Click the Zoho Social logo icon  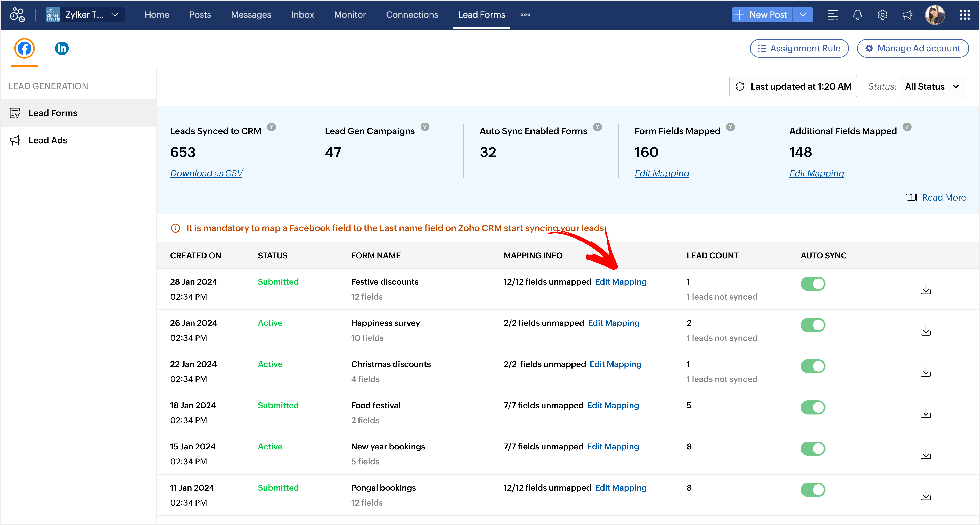pos(17,15)
